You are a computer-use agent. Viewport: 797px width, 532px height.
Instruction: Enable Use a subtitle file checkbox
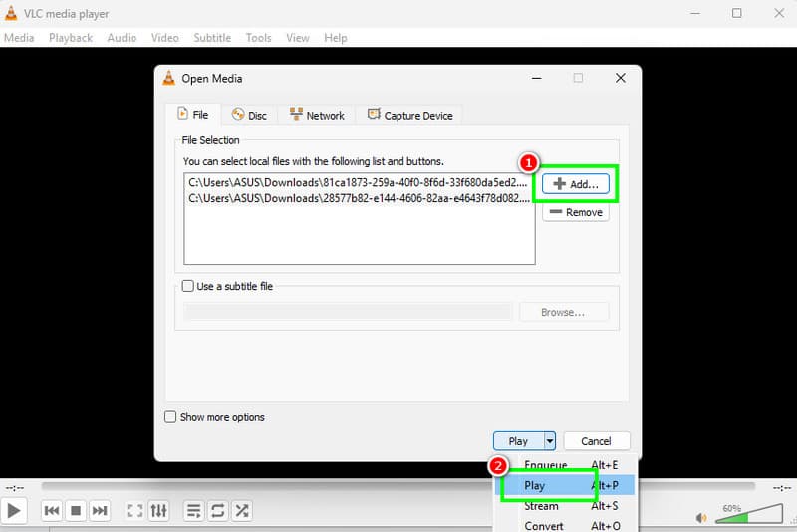188,286
